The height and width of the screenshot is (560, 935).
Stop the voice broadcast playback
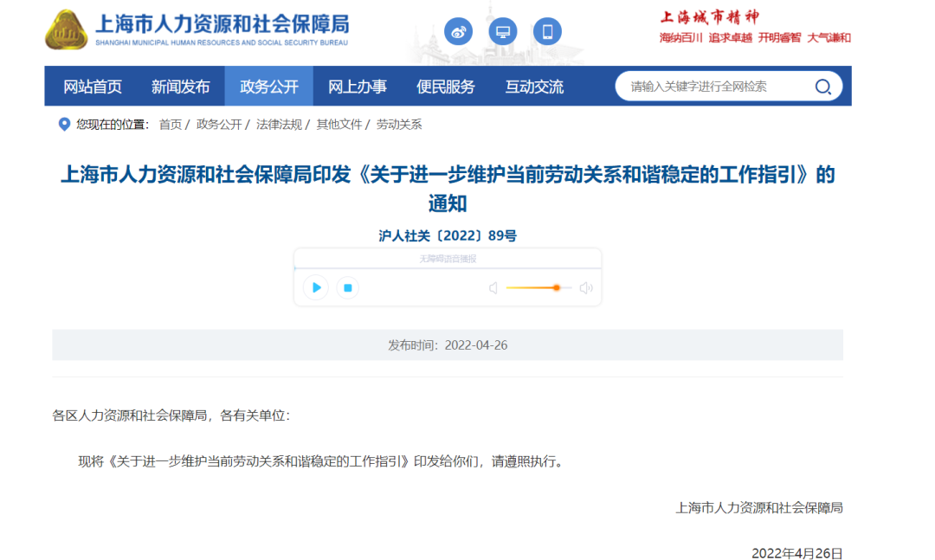point(347,287)
